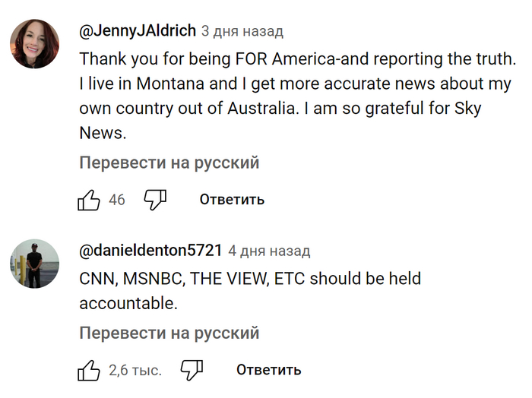Open JennyJAldrich's profile avatar

click(x=34, y=44)
